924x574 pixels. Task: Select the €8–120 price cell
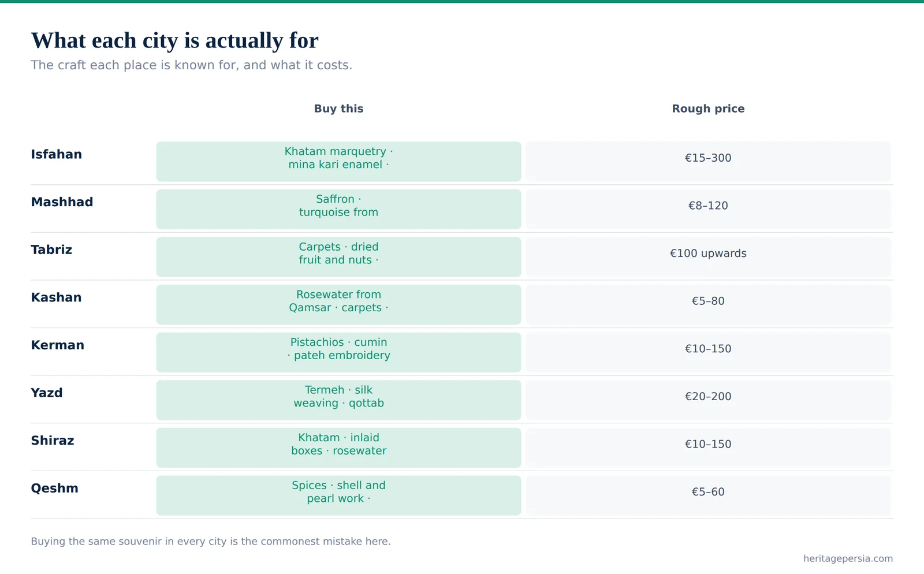tap(708, 209)
